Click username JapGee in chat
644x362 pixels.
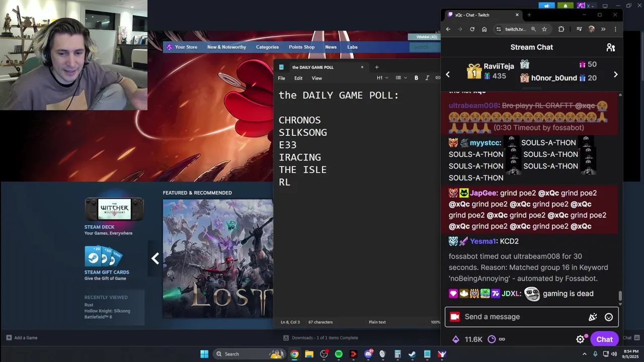point(483,193)
